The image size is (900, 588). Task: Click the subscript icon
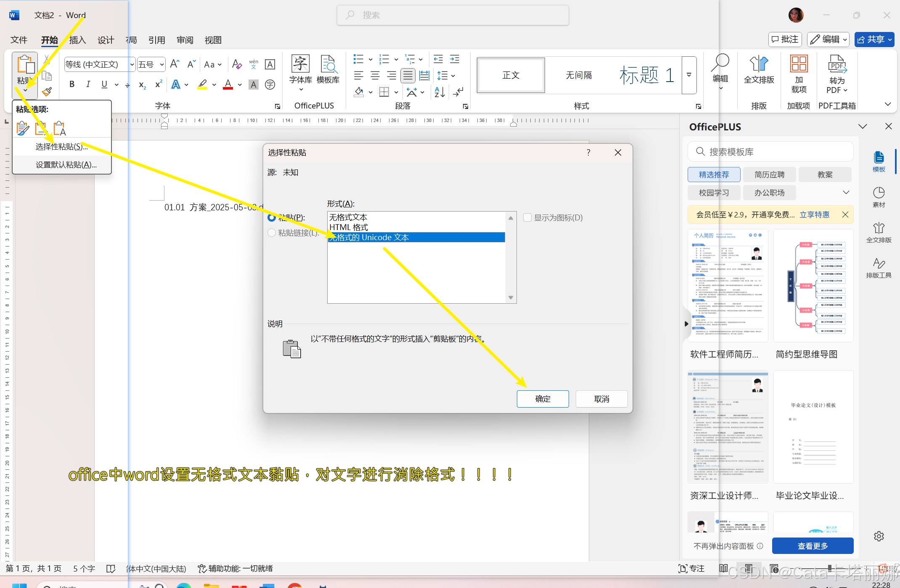142,85
